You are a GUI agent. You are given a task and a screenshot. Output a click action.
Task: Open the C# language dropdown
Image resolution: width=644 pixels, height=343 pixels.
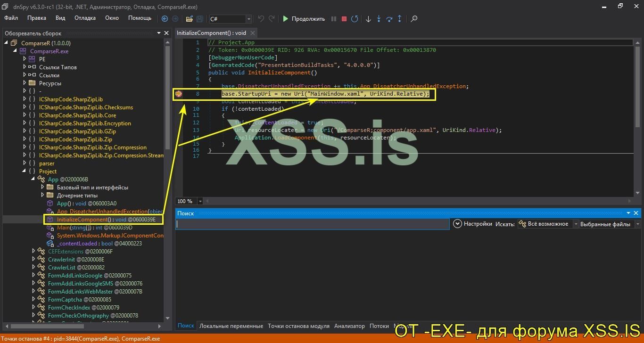point(248,19)
